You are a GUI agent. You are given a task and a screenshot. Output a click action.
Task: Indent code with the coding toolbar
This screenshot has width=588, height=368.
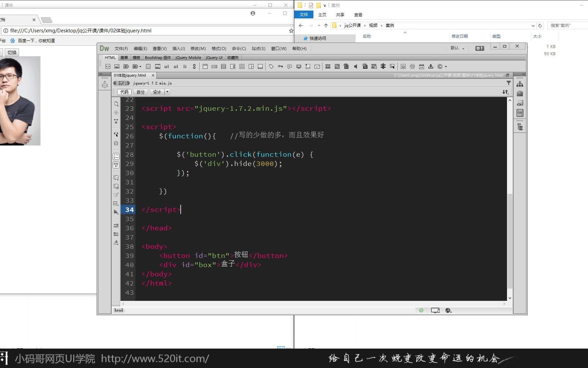tap(116, 226)
